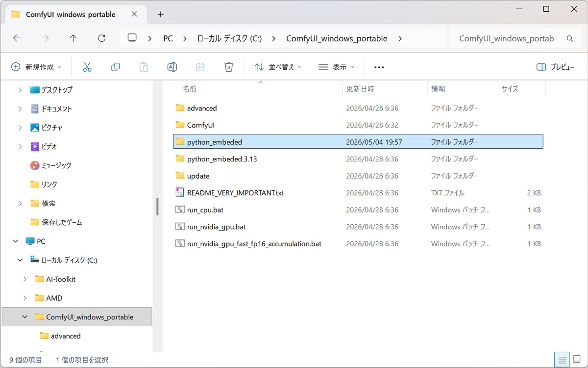This screenshot has height=368, width=588.
Task: Sort by サイズ column header
Action: 510,89
